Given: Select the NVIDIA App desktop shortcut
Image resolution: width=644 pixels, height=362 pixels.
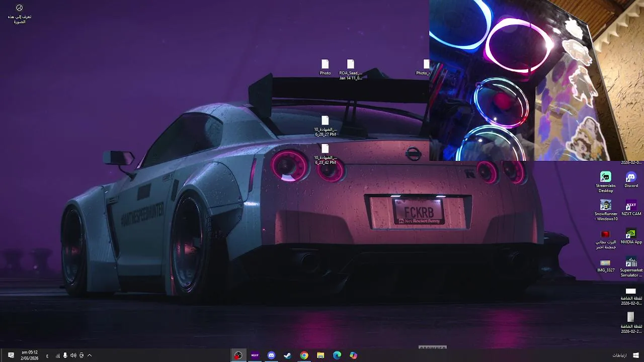Looking at the screenshot, I should tap(631, 236).
